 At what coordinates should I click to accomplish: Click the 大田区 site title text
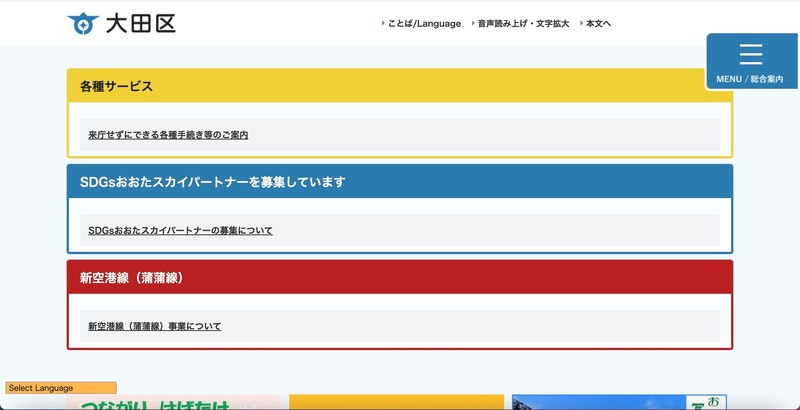pos(140,23)
